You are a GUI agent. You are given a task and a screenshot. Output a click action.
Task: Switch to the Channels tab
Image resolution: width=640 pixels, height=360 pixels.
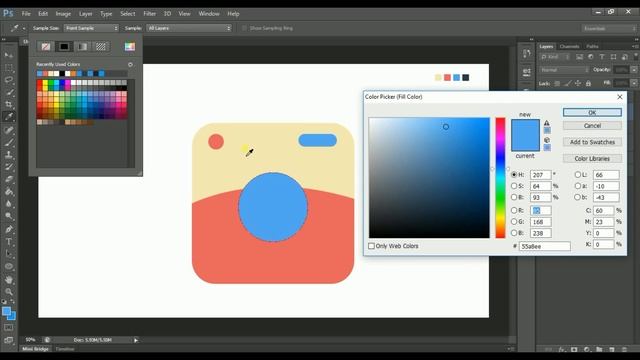pos(569,47)
